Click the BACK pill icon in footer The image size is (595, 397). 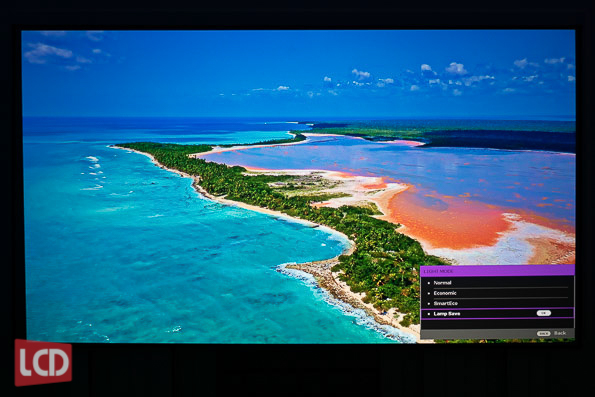click(x=543, y=333)
